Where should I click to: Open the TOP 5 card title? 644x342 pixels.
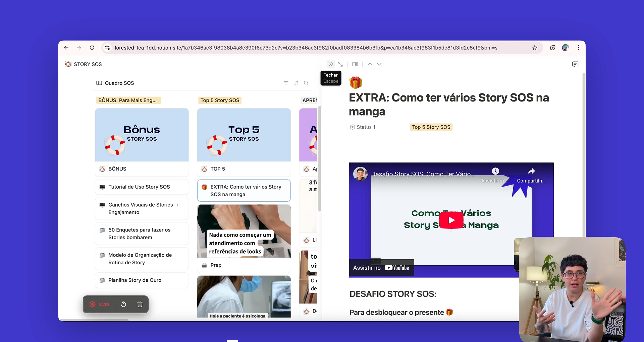click(218, 169)
